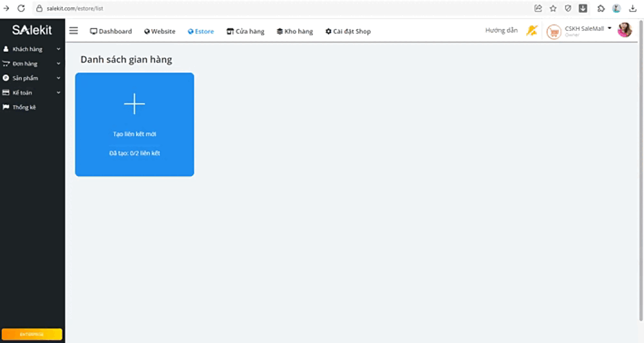Reload the page in browser
Screen dimensions: 644x343
[x=21, y=8]
